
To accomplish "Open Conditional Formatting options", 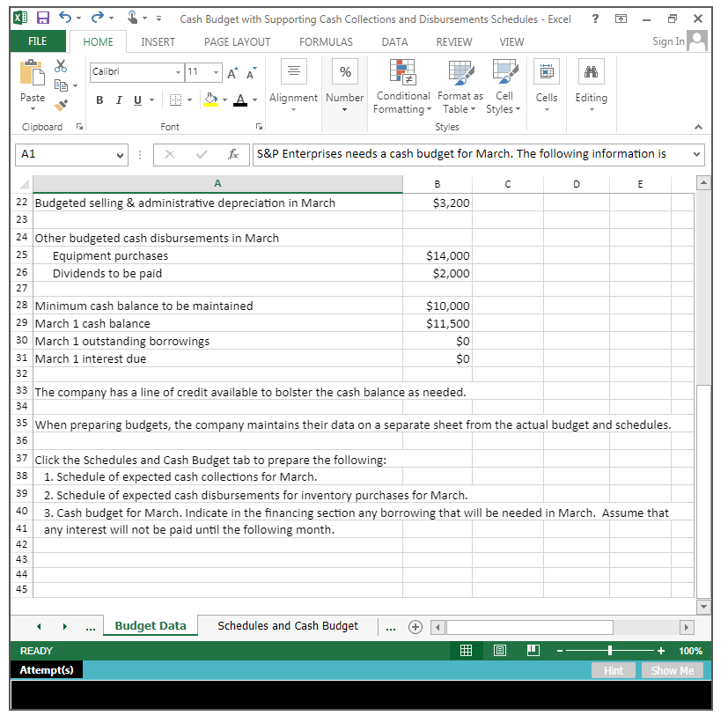I will point(402,86).
